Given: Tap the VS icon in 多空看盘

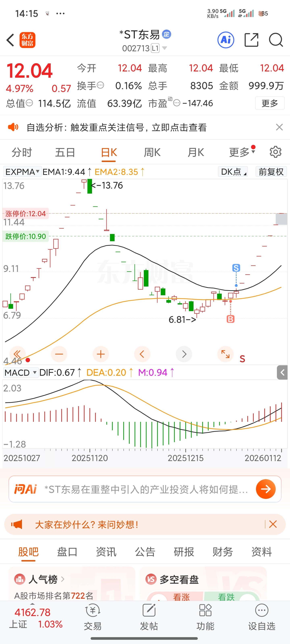Looking at the screenshot, I should click(x=151, y=579).
